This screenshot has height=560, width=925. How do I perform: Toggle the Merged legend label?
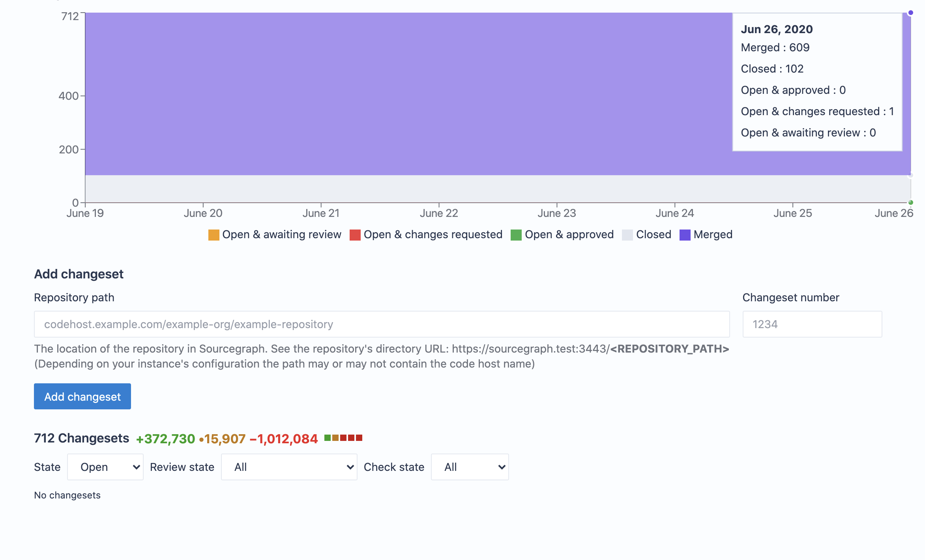pos(713,235)
